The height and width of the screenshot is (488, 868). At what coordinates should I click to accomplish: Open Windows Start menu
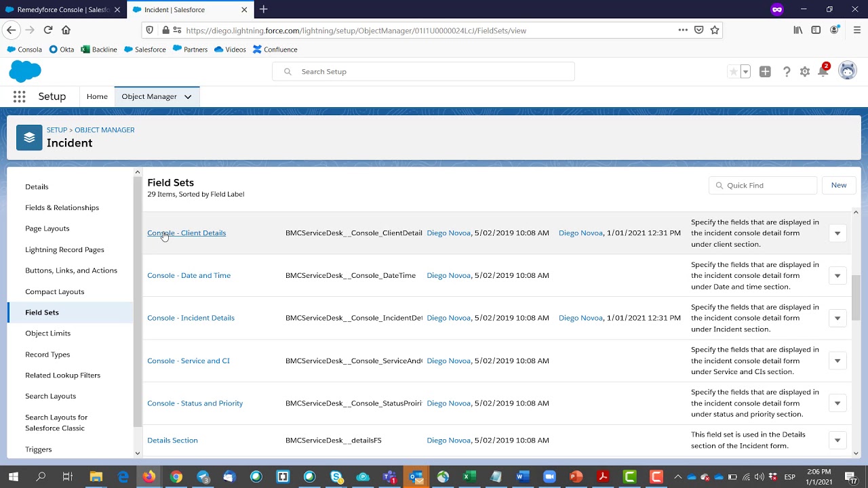click(x=14, y=476)
